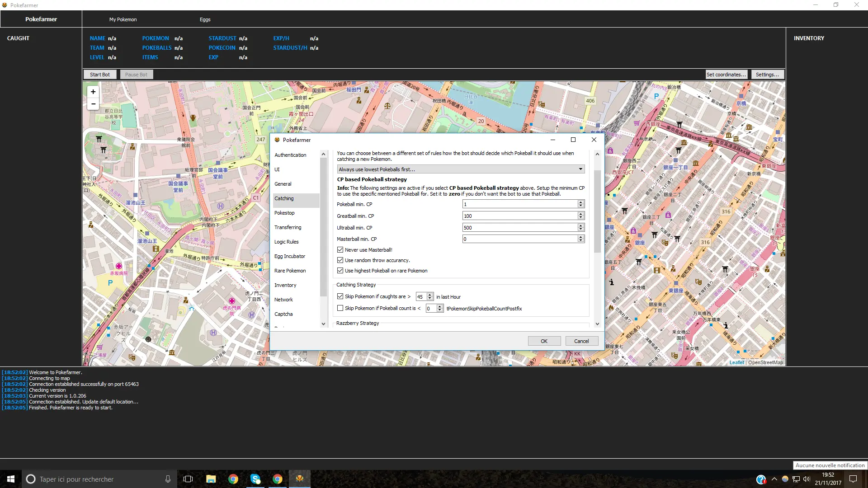Click the Start Bot button
The height and width of the screenshot is (488, 868).
100,75
